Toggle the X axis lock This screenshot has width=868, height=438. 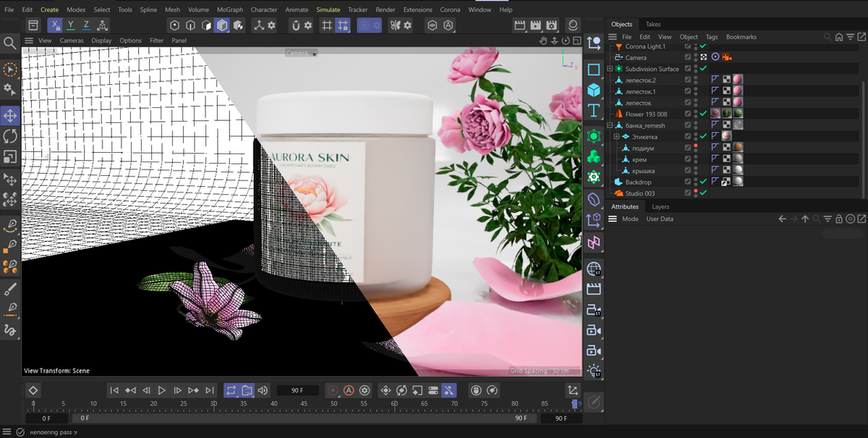tap(55, 25)
